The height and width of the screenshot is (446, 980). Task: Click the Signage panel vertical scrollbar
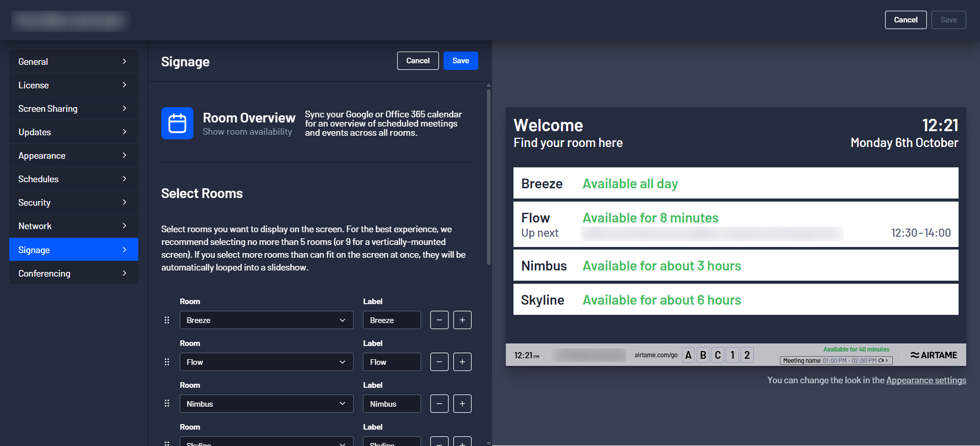click(x=488, y=177)
